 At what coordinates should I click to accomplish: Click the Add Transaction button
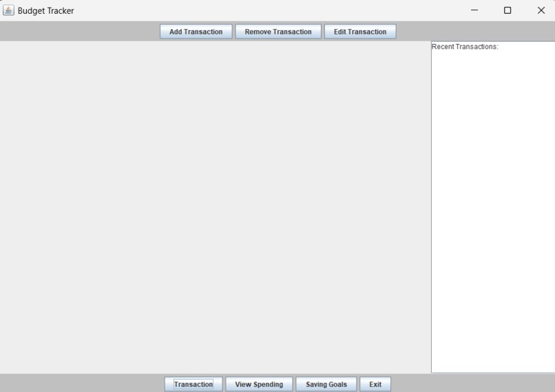pyautogui.click(x=196, y=32)
